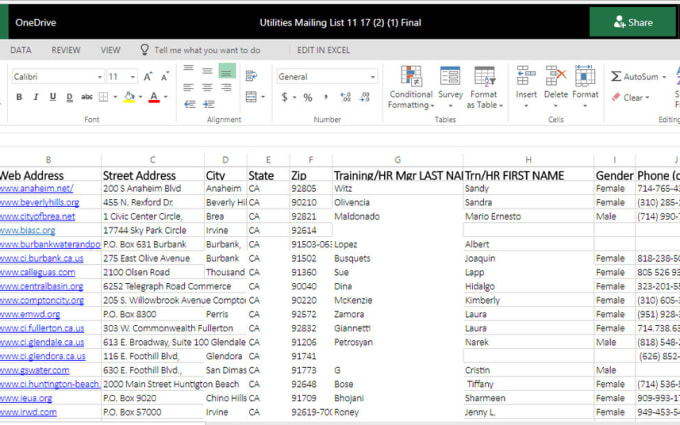The width and height of the screenshot is (680, 425).
Task: Expand the font color options arrow
Action: 166,97
